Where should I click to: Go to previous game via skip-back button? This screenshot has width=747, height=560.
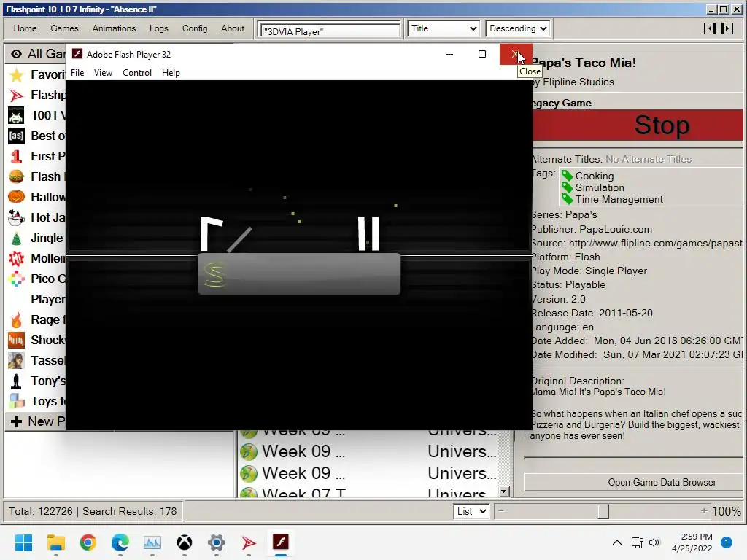click(x=709, y=28)
